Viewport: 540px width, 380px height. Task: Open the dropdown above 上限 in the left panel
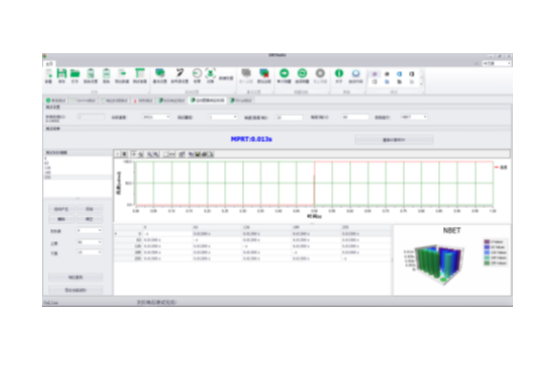pos(89,230)
